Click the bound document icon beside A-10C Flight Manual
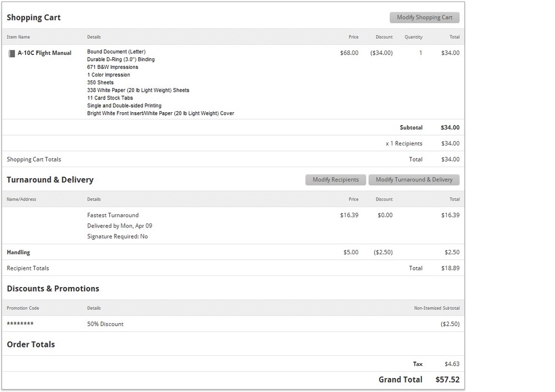This screenshot has height=392, width=555. coord(11,53)
